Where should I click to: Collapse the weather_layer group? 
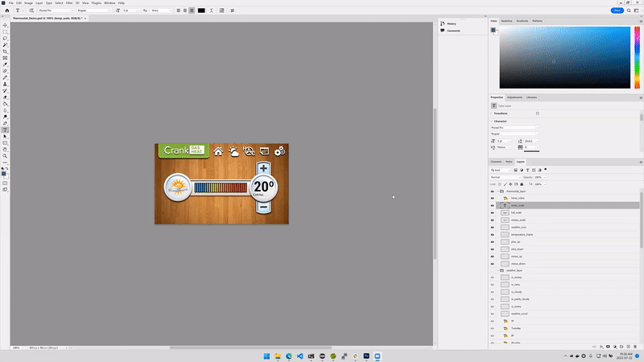pyautogui.click(x=497, y=270)
